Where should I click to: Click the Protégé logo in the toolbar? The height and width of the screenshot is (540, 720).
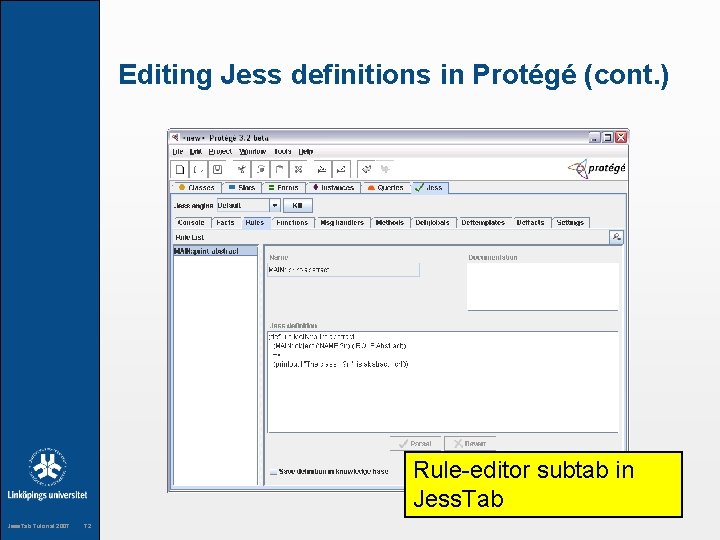596,169
